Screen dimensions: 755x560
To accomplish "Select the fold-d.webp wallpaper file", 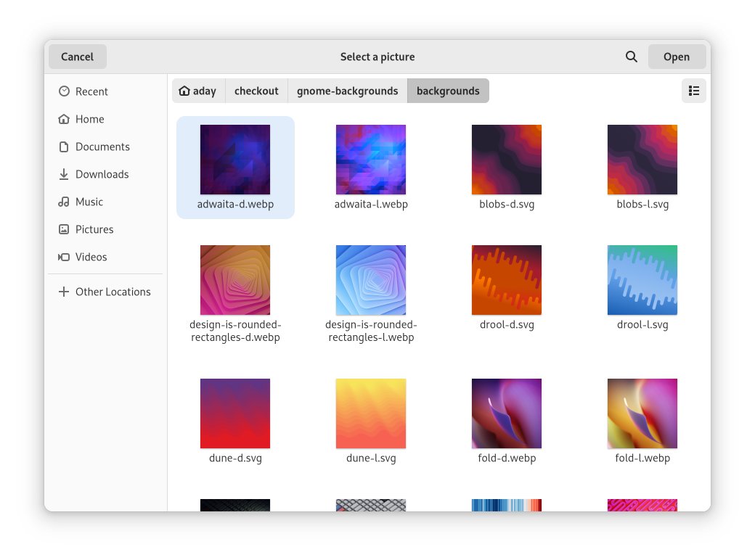I will (x=506, y=413).
